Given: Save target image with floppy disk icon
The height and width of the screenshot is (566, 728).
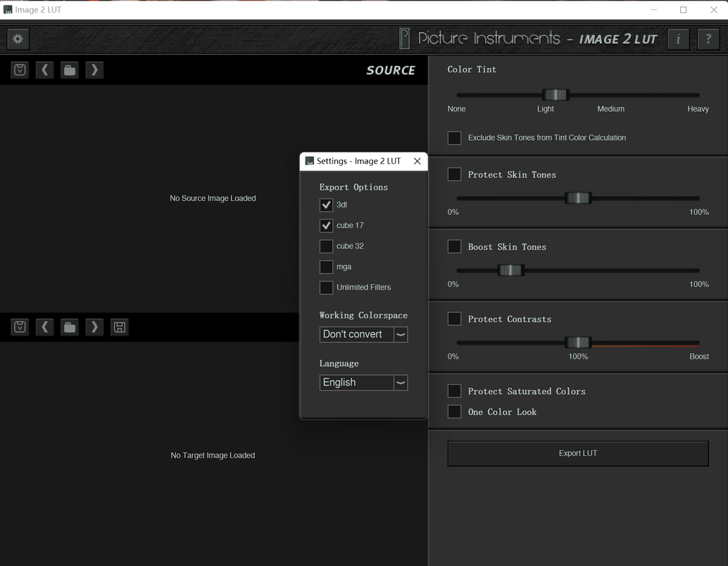Looking at the screenshot, I should (119, 327).
